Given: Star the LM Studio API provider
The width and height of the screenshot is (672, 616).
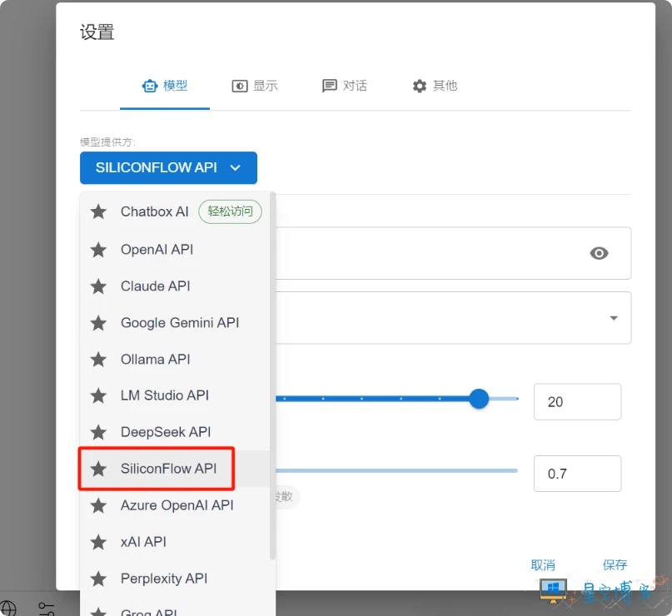Looking at the screenshot, I should 98,395.
